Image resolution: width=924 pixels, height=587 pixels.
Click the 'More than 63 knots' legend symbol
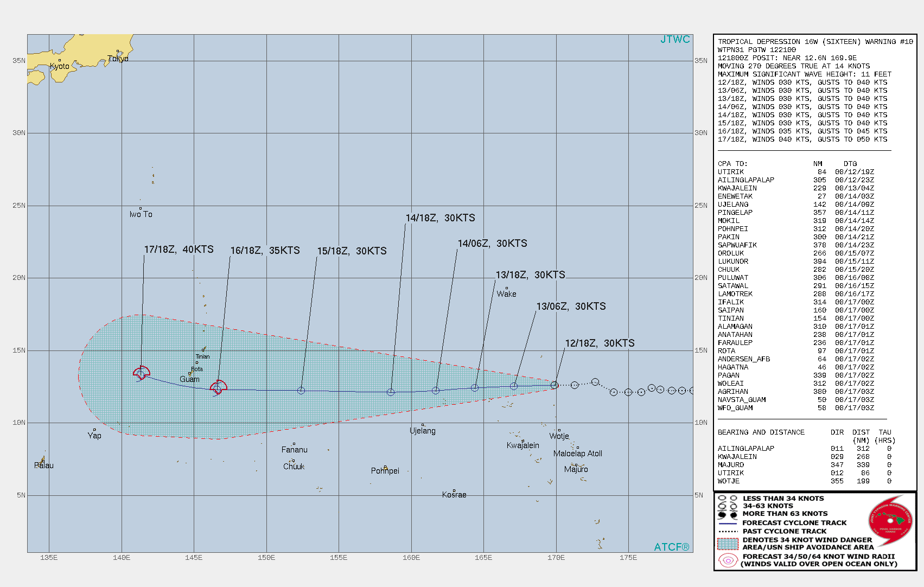pyautogui.click(x=728, y=514)
